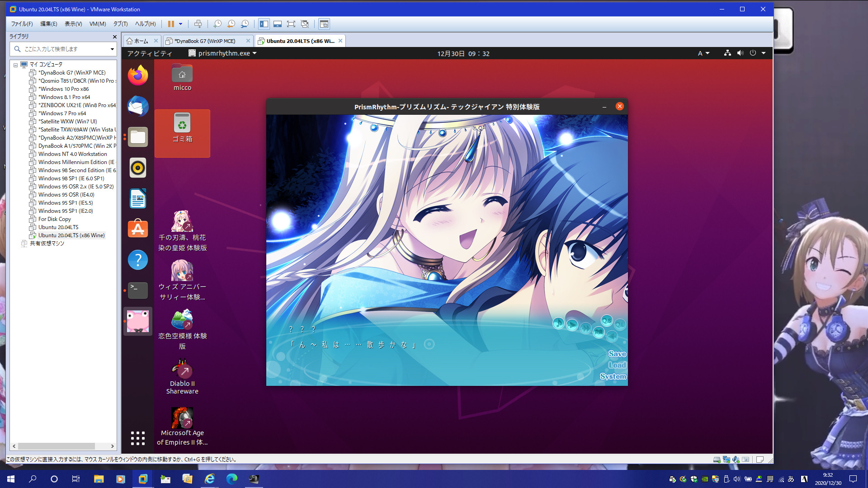868x488 pixels.
Task: Click the library horizontal scrollbar
Action: click(56, 446)
